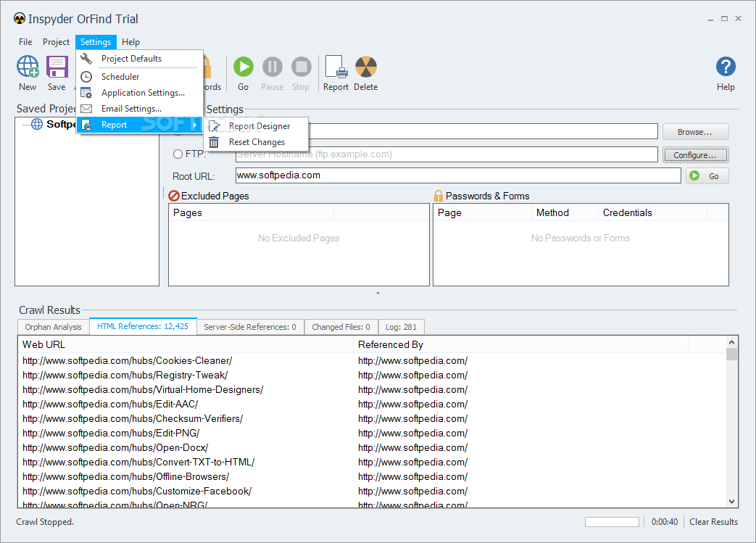Click the Web URL column header
Viewport: 756px width, 543px height.
pyautogui.click(x=186, y=344)
